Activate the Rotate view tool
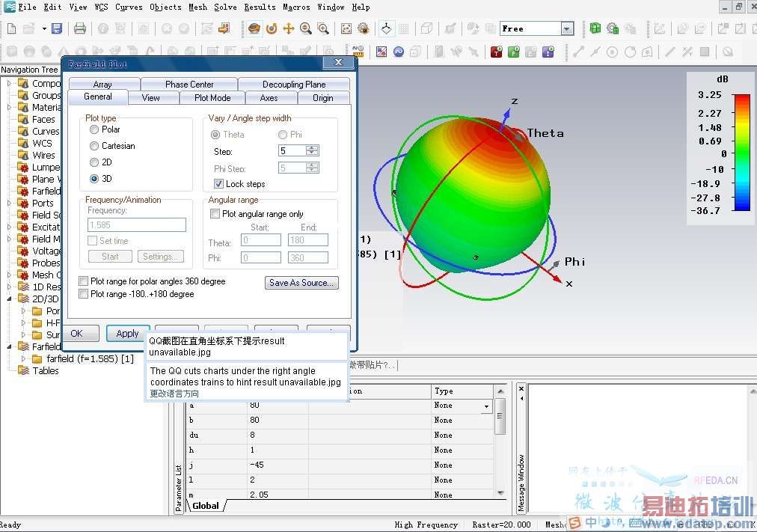Screen dimensions: 757x532 [x=271, y=28]
